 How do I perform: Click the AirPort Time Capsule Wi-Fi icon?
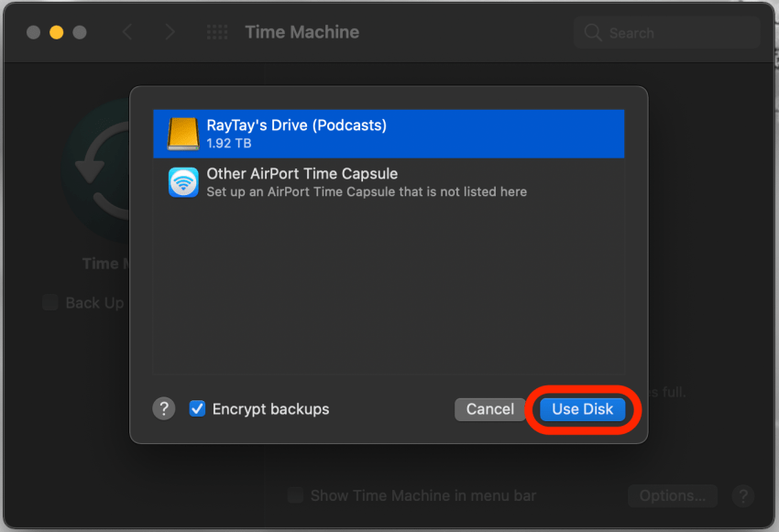[x=183, y=182]
